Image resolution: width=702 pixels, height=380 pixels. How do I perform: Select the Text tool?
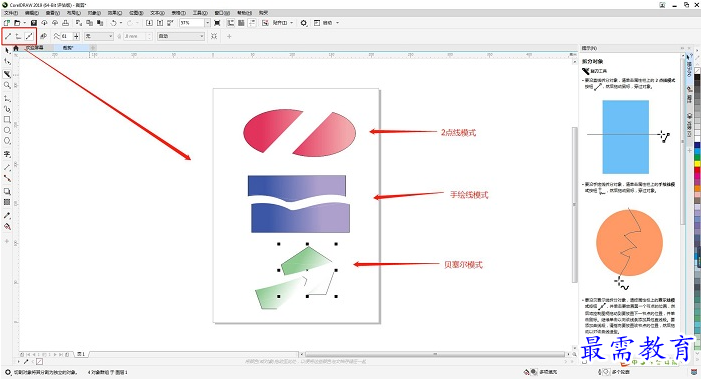point(7,154)
